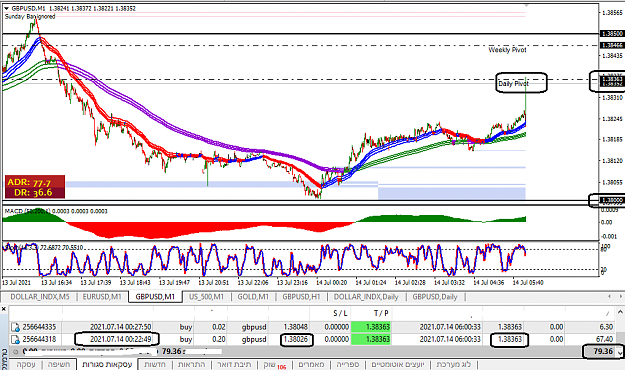
Task: Click the MACD indicator window label
Action: tap(56, 211)
